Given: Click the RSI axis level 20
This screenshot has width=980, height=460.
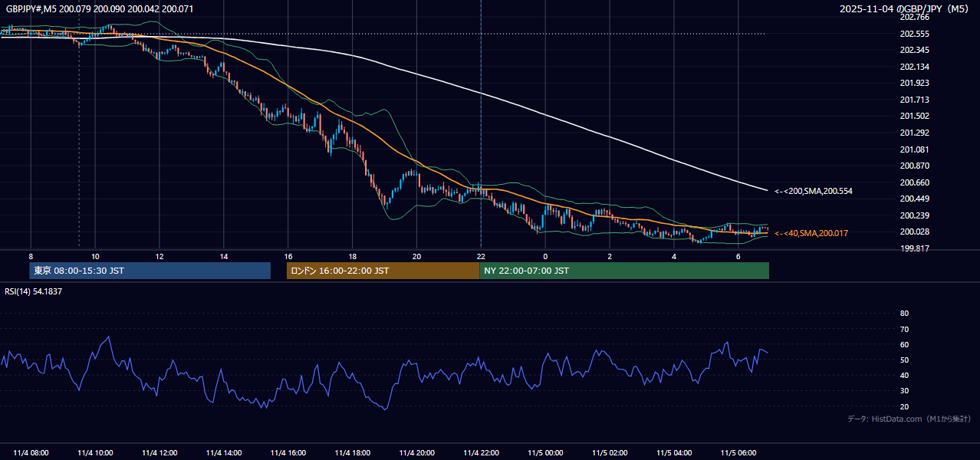Looking at the screenshot, I should [904, 406].
